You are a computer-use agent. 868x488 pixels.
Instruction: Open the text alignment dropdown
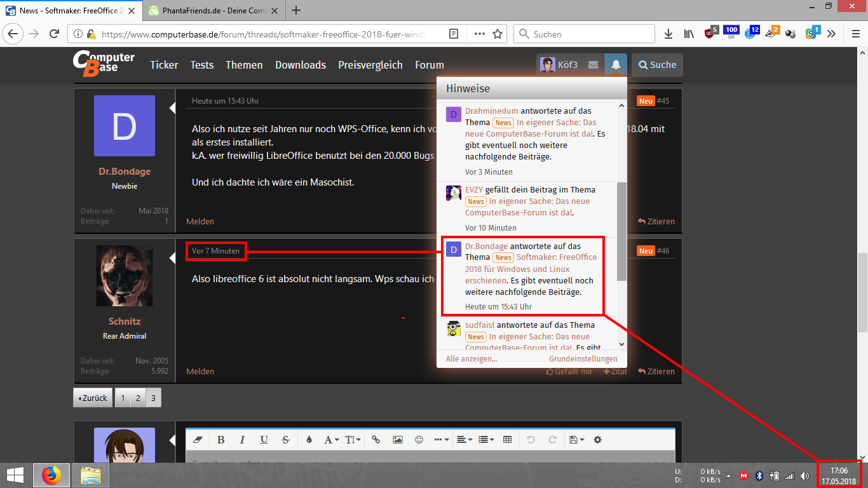pos(465,439)
